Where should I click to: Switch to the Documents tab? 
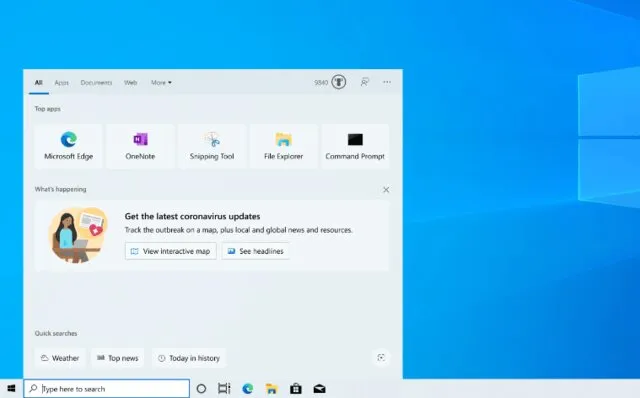tap(96, 82)
